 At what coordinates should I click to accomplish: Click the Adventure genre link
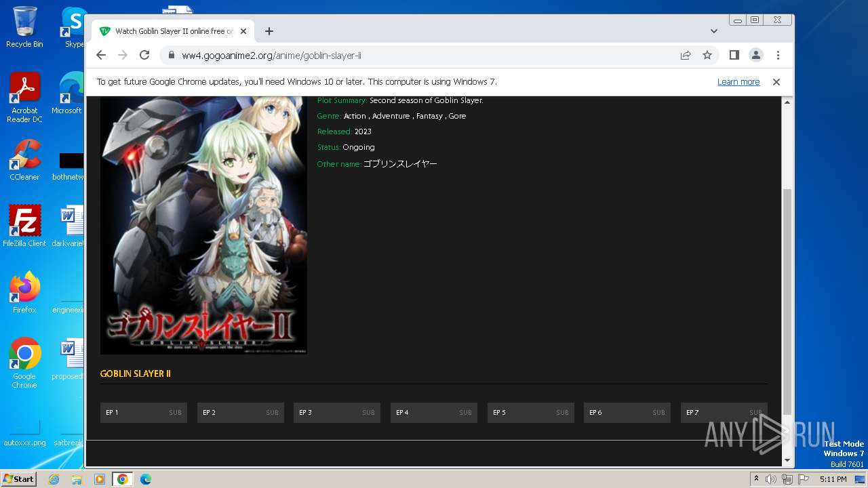click(x=391, y=116)
